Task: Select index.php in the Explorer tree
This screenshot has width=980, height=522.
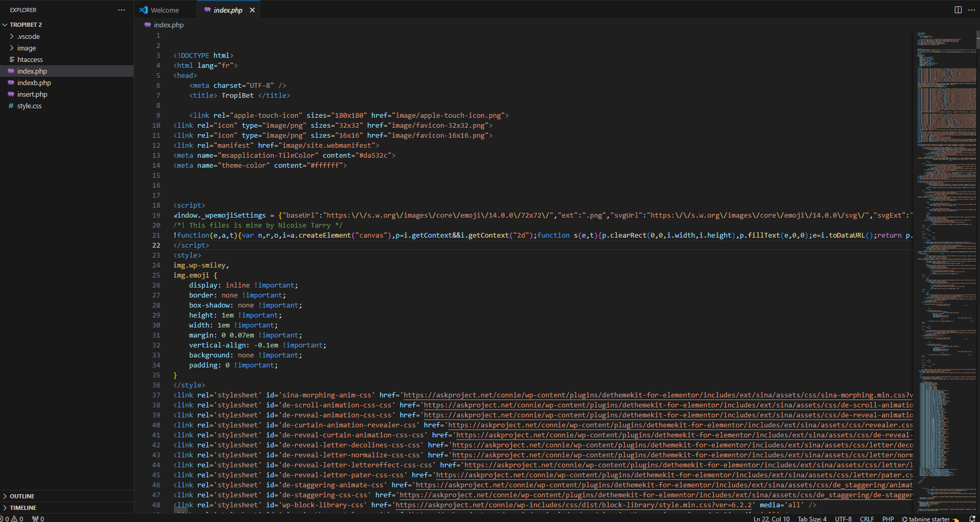Action: point(67,71)
